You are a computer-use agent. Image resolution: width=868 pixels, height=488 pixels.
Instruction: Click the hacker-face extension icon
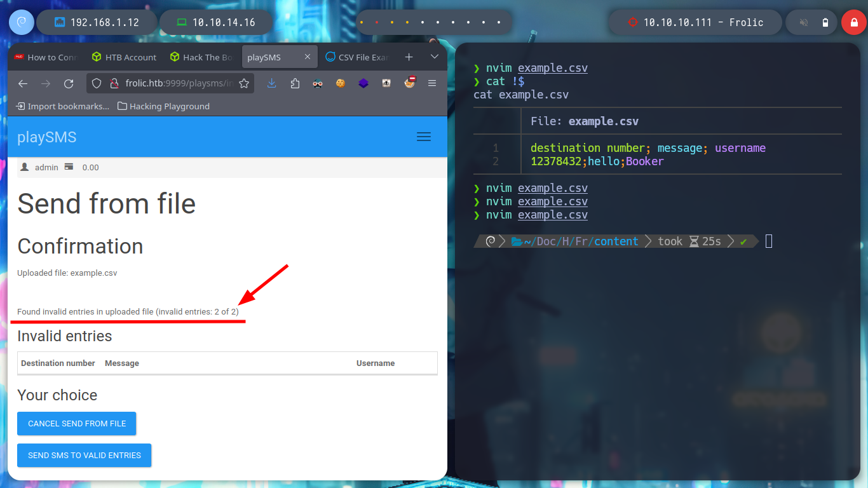[318, 83]
